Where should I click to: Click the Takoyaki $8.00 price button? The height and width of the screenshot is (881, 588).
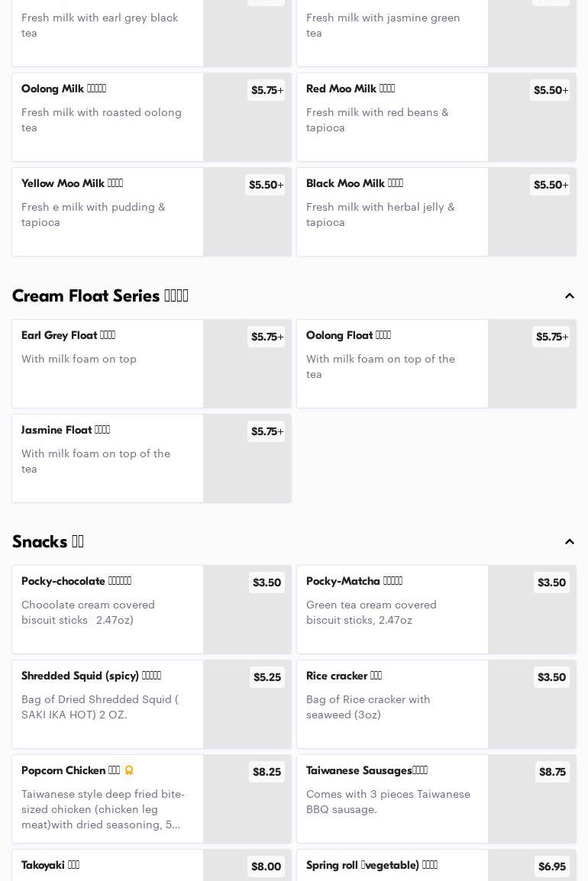coord(266,866)
